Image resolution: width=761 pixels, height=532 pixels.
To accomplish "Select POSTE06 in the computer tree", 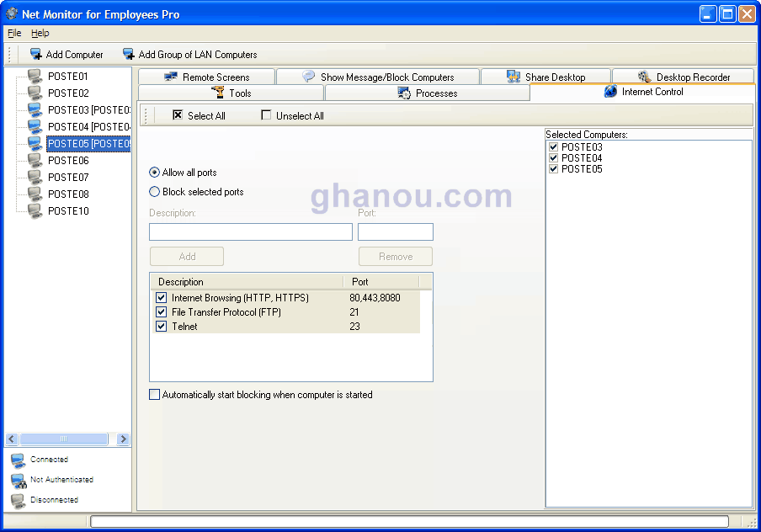I will 68,161.
